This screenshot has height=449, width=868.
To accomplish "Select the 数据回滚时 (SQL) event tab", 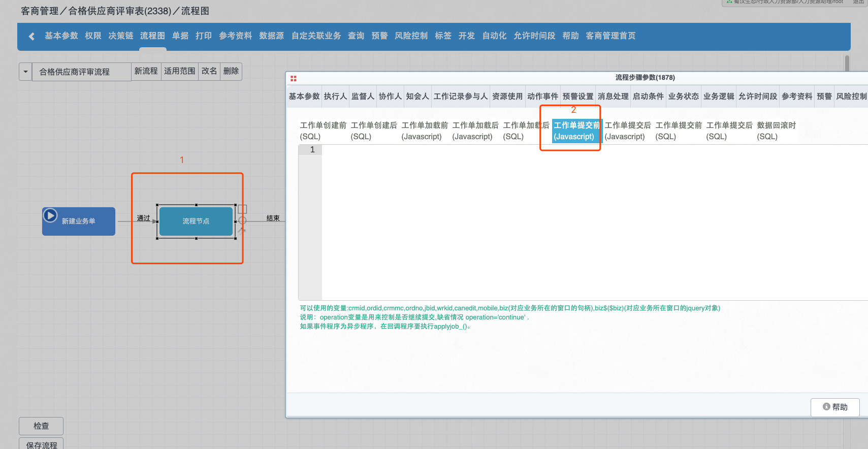I will 776,131.
